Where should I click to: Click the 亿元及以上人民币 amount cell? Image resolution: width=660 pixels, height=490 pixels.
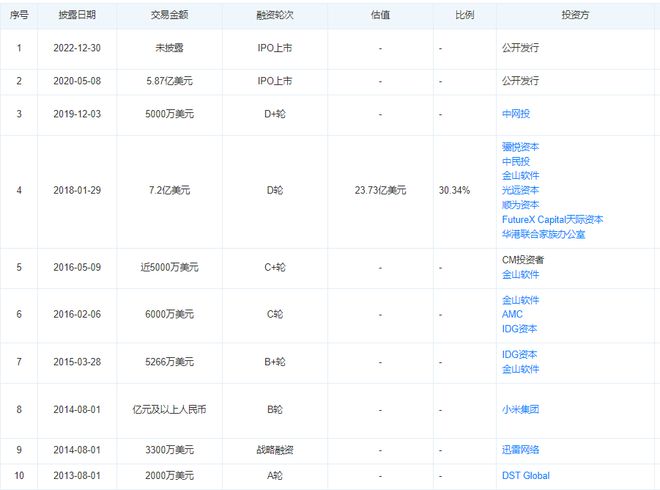pos(170,409)
